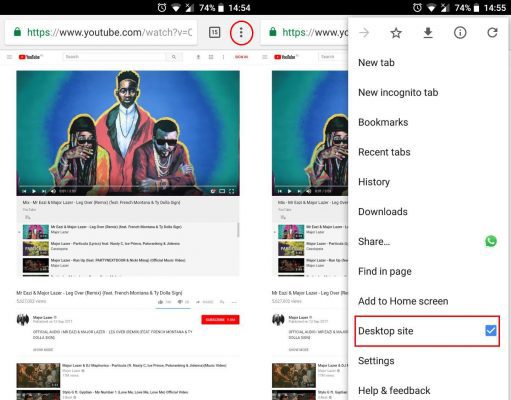Play the video in the right screenshot
511x400 pixels.
point(289,191)
